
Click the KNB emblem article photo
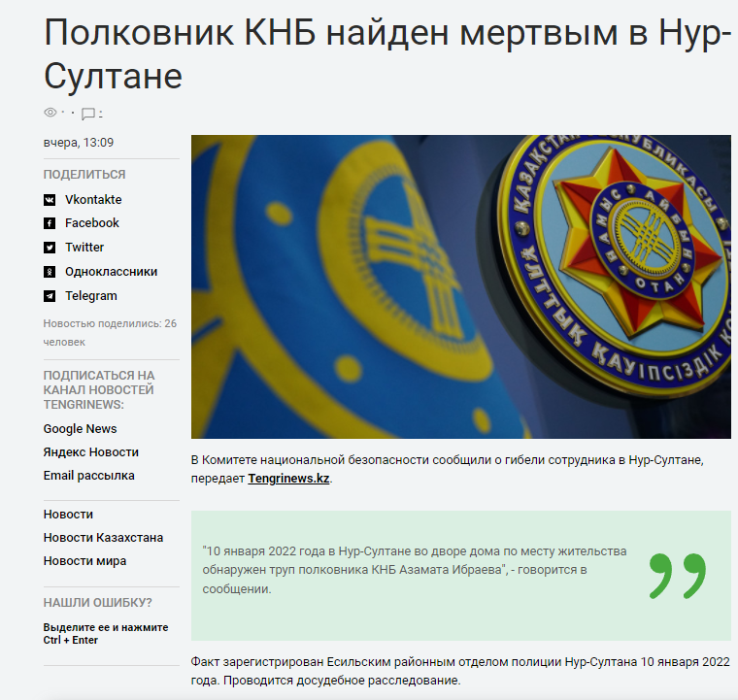[x=461, y=287]
